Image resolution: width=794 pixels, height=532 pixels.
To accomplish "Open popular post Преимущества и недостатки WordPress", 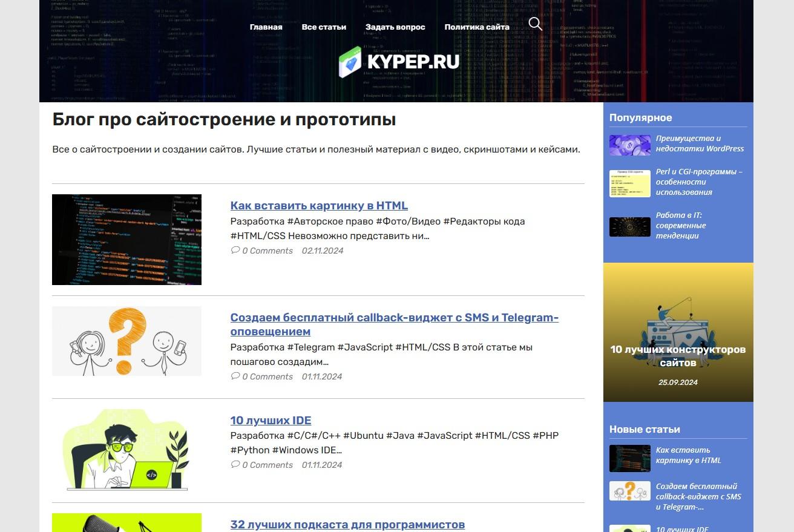I will tap(700, 143).
